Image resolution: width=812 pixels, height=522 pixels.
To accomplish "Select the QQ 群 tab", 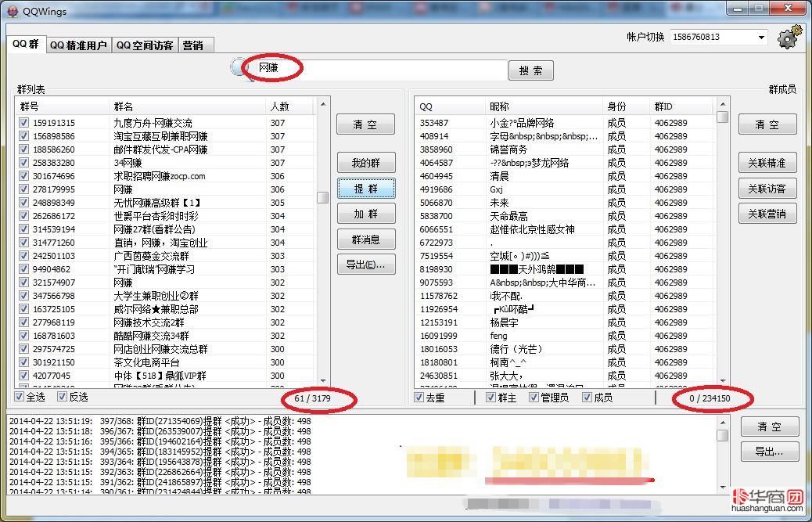I will pyautogui.click(x=26, y=44).
